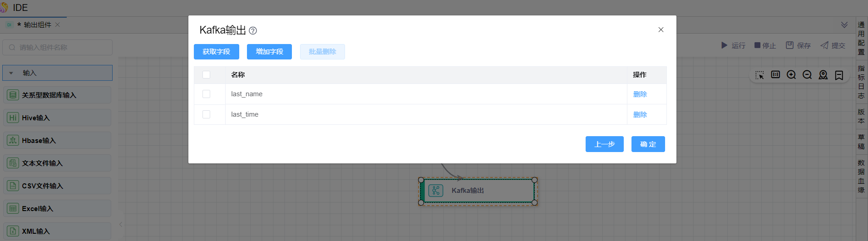Viewport: 868px width, 241px height.
Task: Switch to the 输出组件 tab
Action: click(37, 25)
